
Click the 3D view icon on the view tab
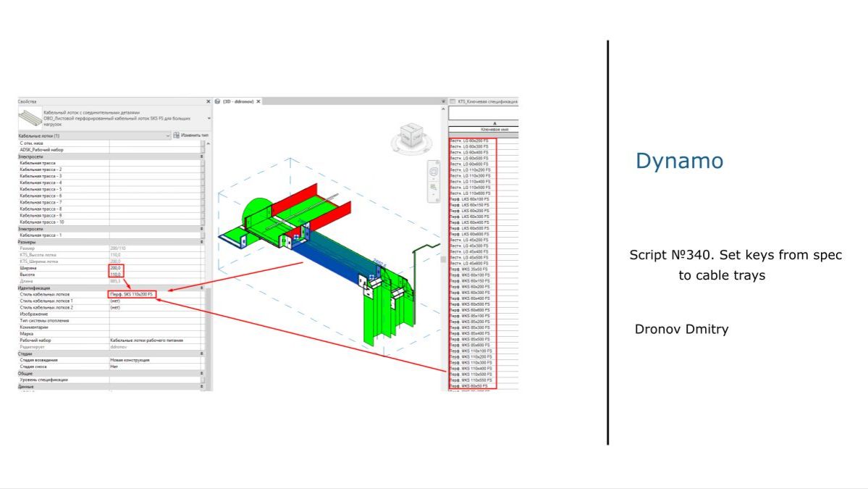(218, 101)
